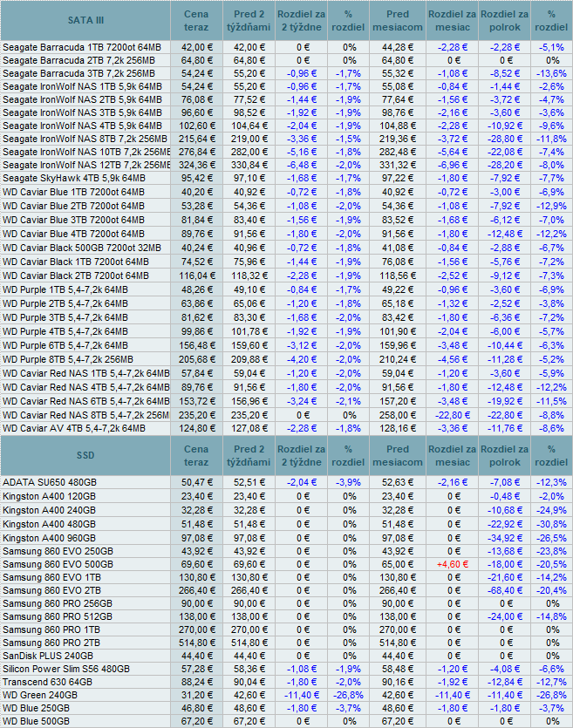Select Transcend 630 64GB name
The width and height of the screenshot is (573, 728).
click(x=47, y=682)
